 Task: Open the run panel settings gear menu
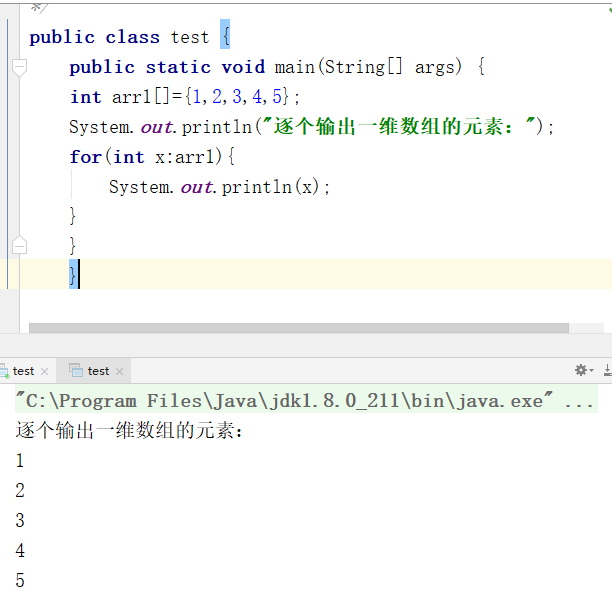point(584,370)
